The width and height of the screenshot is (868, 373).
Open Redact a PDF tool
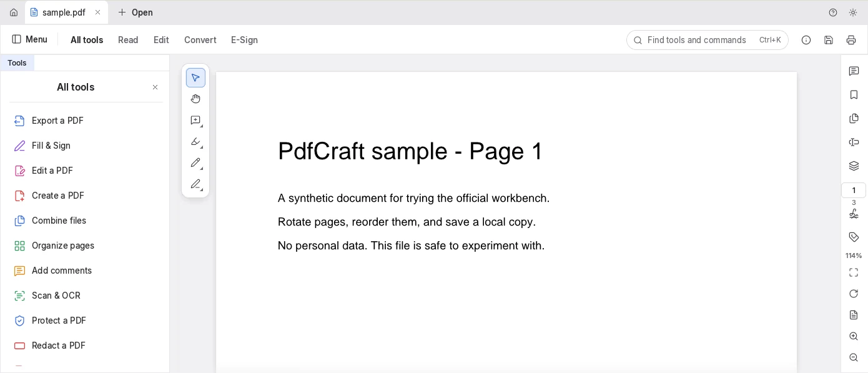tap(85, 346)
